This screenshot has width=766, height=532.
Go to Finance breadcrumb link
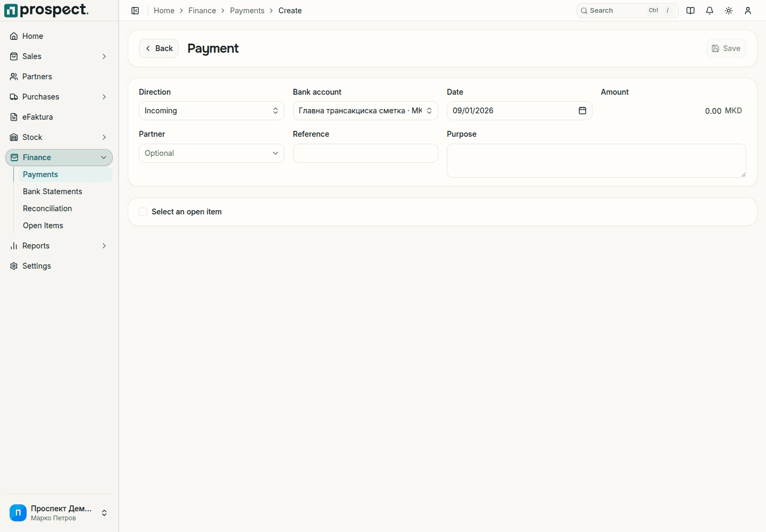tap(202, 11)
